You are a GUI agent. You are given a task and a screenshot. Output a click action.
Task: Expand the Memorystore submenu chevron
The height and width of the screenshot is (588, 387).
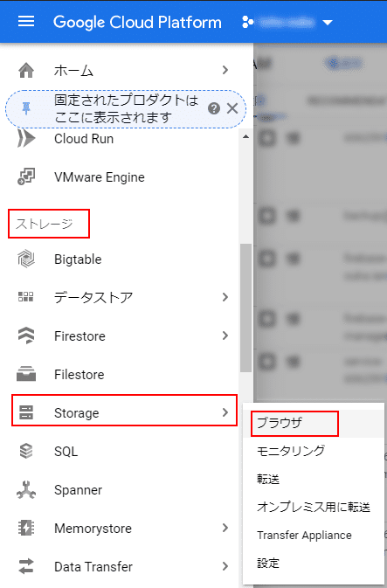225,528
